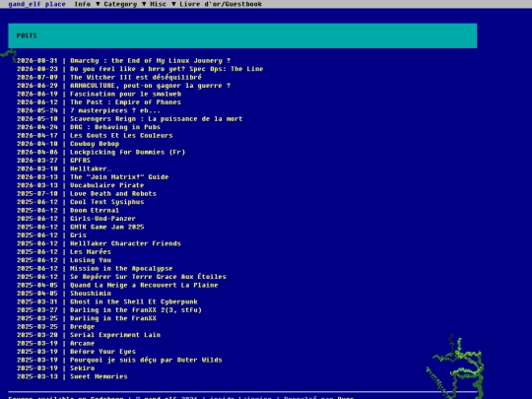This screenshot has width=532, height=399.
Task: Open HellTaker Character Friends post
Action: click(x=125, y=243)
